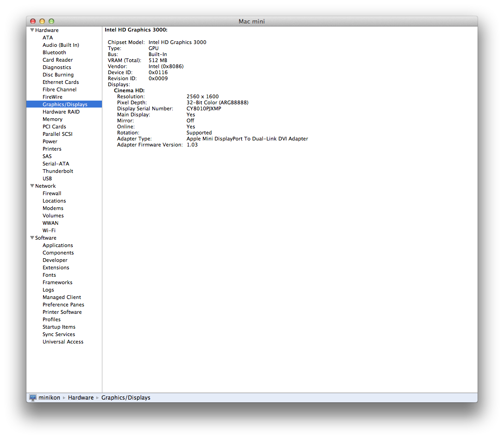Click the Hardware category label
This screenshot has height=439, width=504.
[47, 30]
